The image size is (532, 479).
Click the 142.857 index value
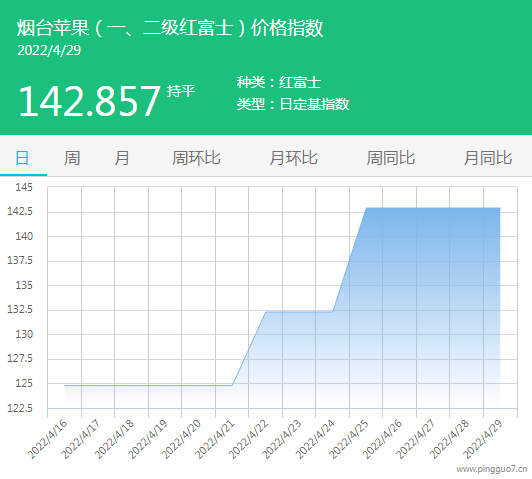click(89, 101)
